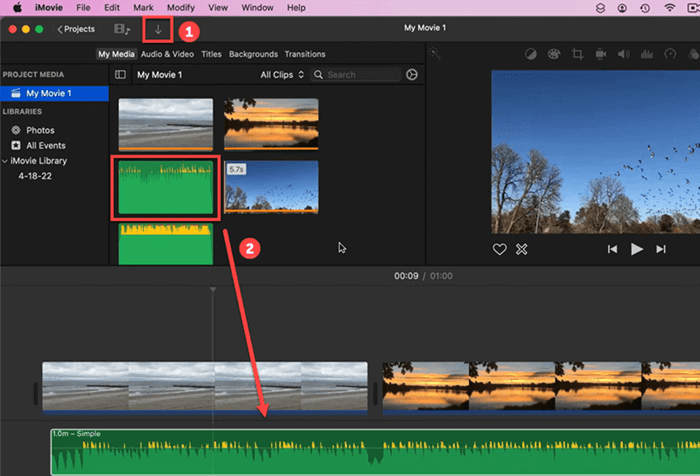Switch to the Titles tab
Viewport: 700px width, 476px height.
click(x=211, y=54)
